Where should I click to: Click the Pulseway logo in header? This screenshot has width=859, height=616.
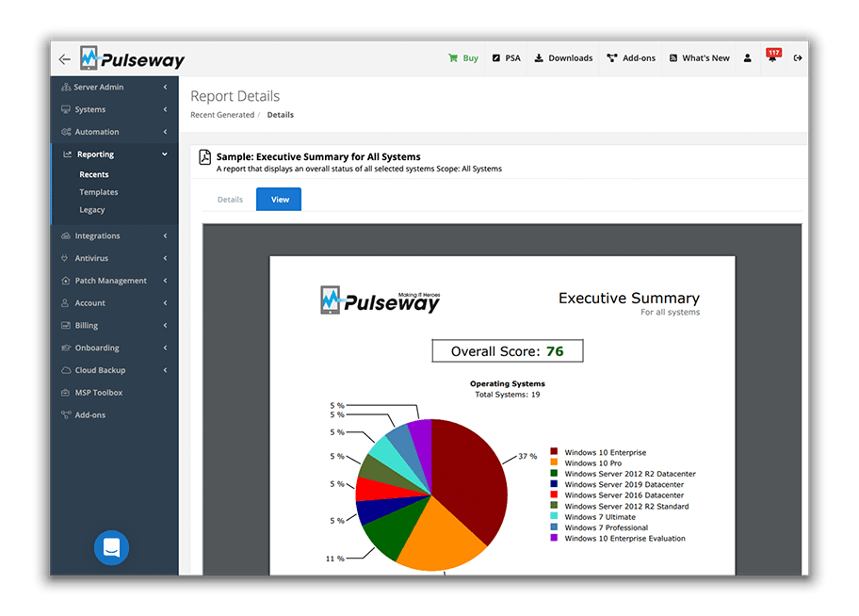[132, 58]
